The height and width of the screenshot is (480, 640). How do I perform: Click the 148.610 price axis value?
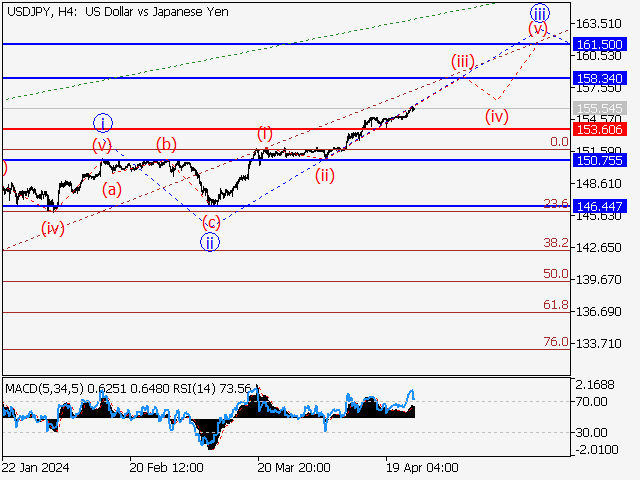[598, 184]
